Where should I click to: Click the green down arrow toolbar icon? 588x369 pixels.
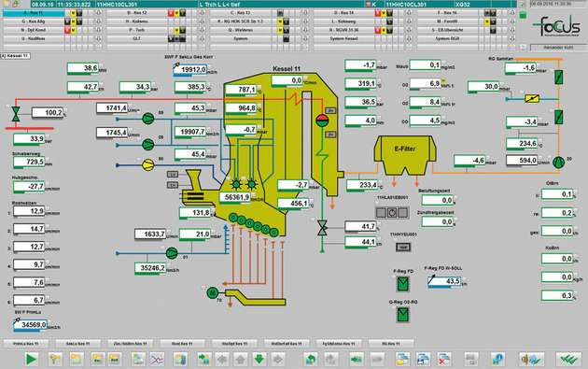pos(259,360)
